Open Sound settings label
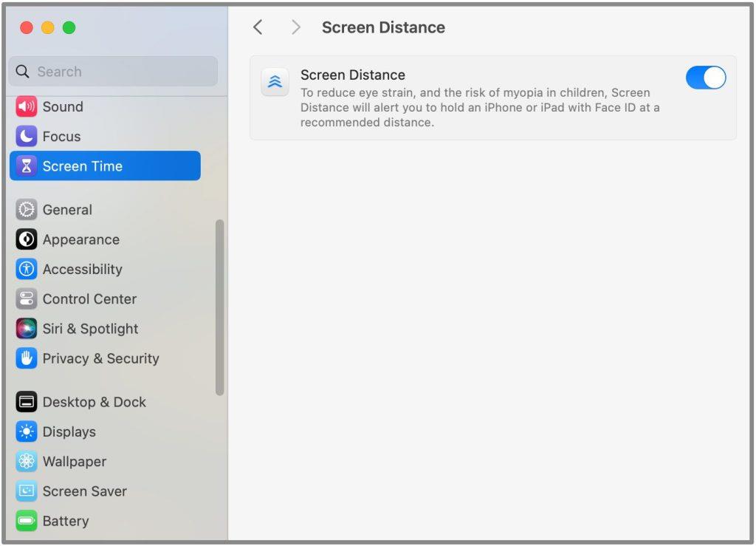Viewport: 756px width, 546px height. (x=63, y=106)
